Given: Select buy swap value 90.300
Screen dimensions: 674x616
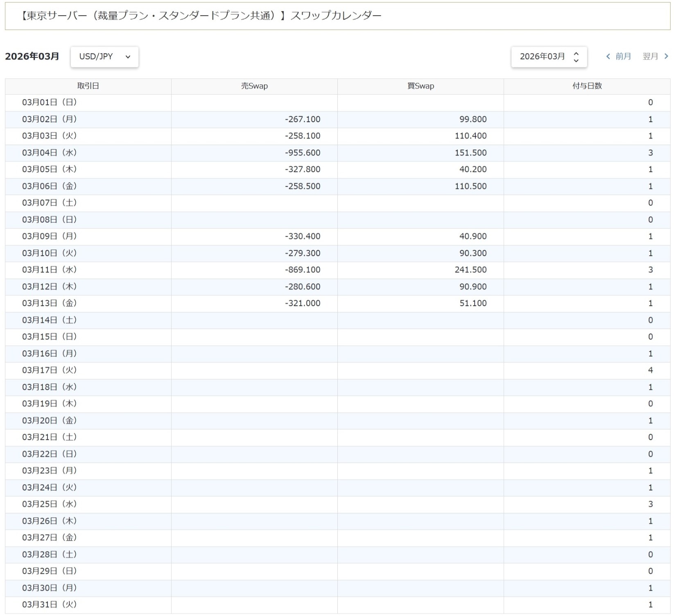Looking at the screenshot, I should pyautogui.click(x=473, y=253).
